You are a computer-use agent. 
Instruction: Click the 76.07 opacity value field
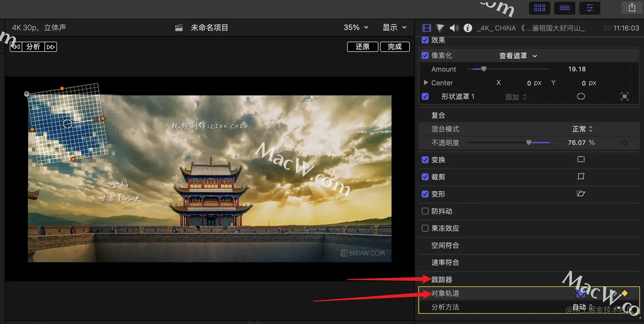(x=577, y=142)
